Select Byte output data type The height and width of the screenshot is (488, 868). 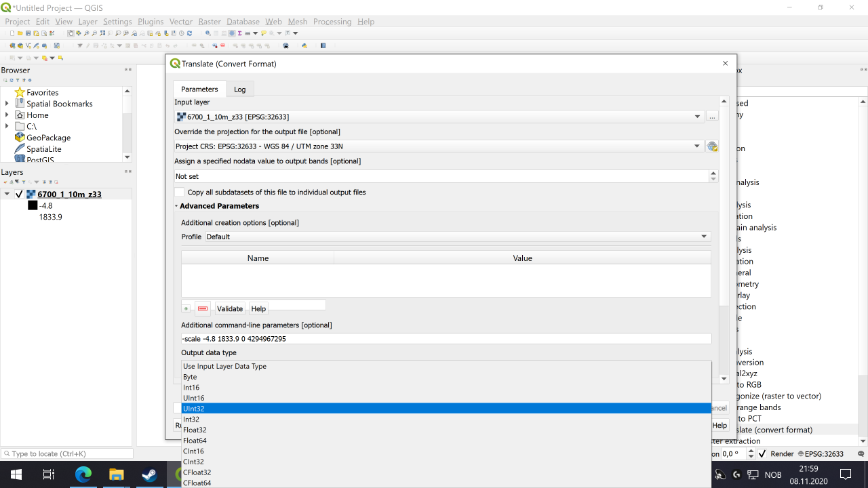[x=446, y=377]
